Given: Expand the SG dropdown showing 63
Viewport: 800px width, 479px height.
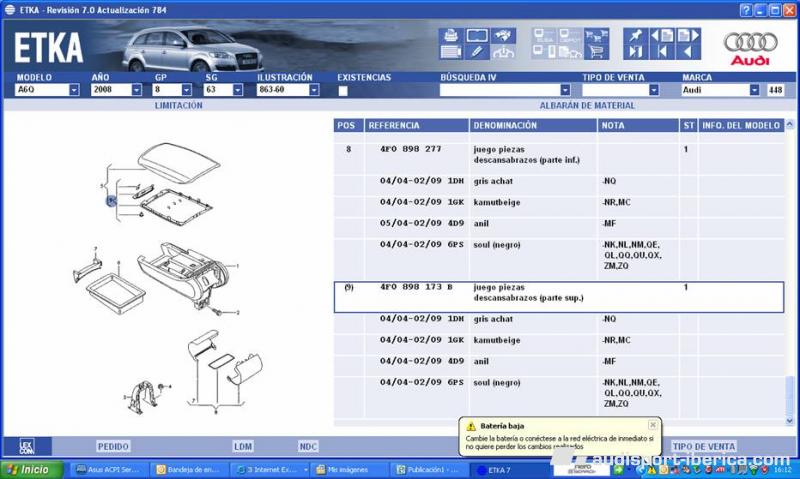Looking at the screenshot, I should click(237, 90).
